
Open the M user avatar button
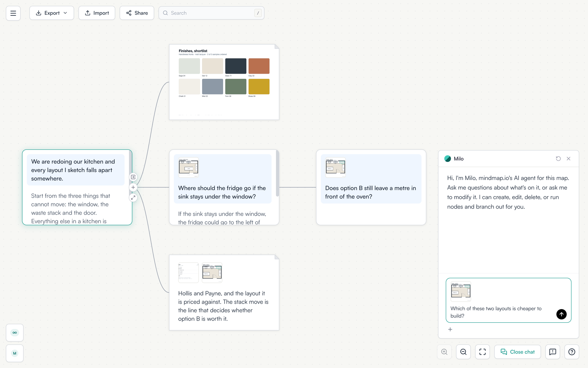15,353
